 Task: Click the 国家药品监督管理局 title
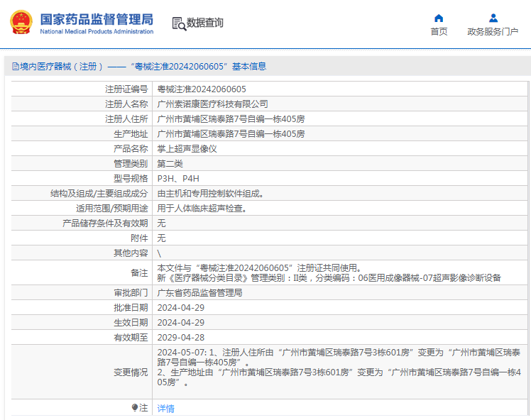click(x=97, y=19)
